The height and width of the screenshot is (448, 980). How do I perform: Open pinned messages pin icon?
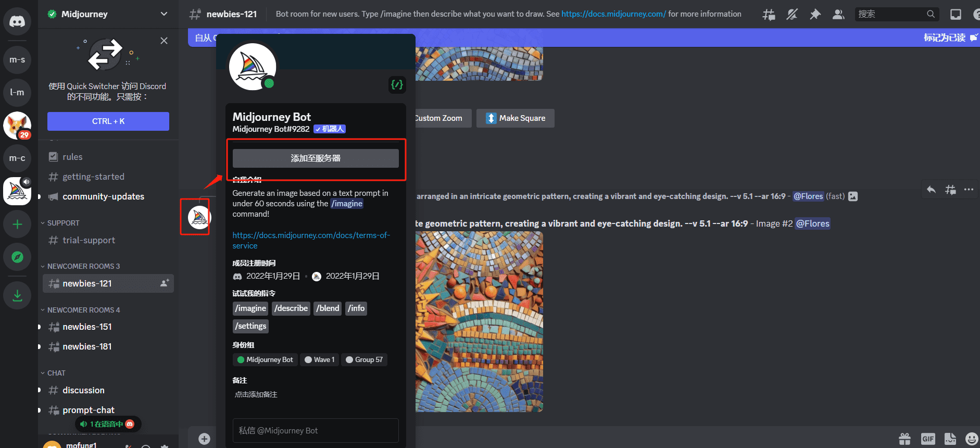click(x=815, y=15)
